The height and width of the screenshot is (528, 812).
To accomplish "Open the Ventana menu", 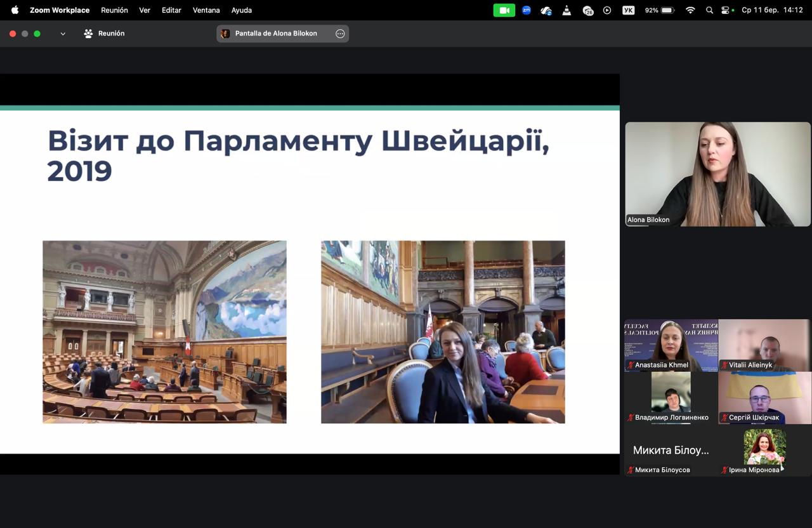I will click(206, 10).
